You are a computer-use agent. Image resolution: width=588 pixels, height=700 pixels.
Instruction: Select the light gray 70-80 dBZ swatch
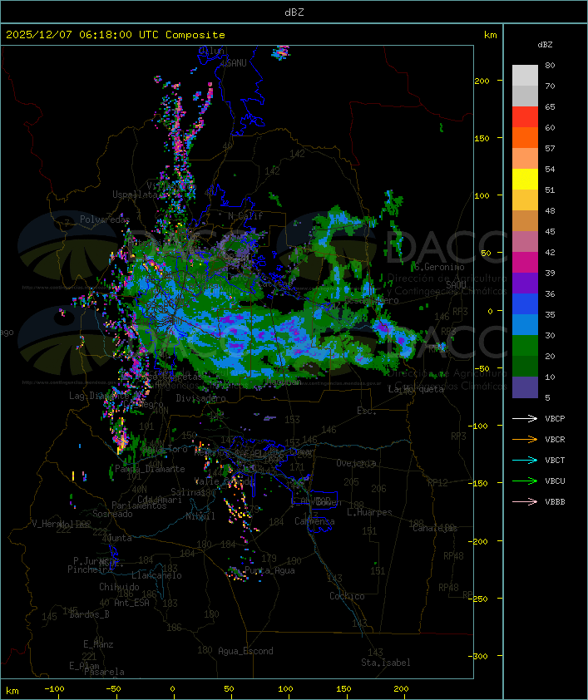[x=525, y=75]
